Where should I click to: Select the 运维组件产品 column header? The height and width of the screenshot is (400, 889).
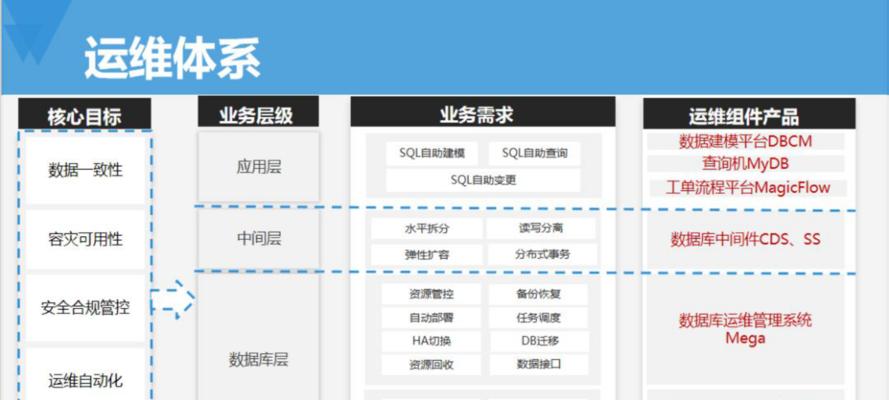(749, 113)
